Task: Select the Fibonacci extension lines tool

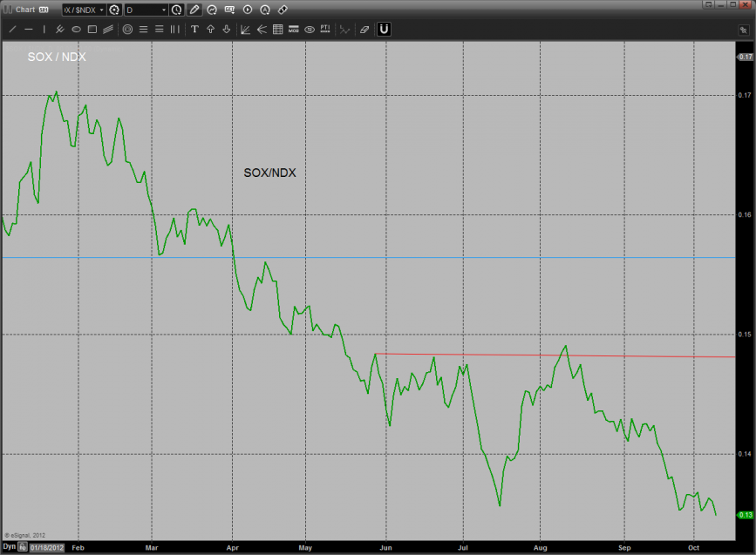Action: point(159,30)
